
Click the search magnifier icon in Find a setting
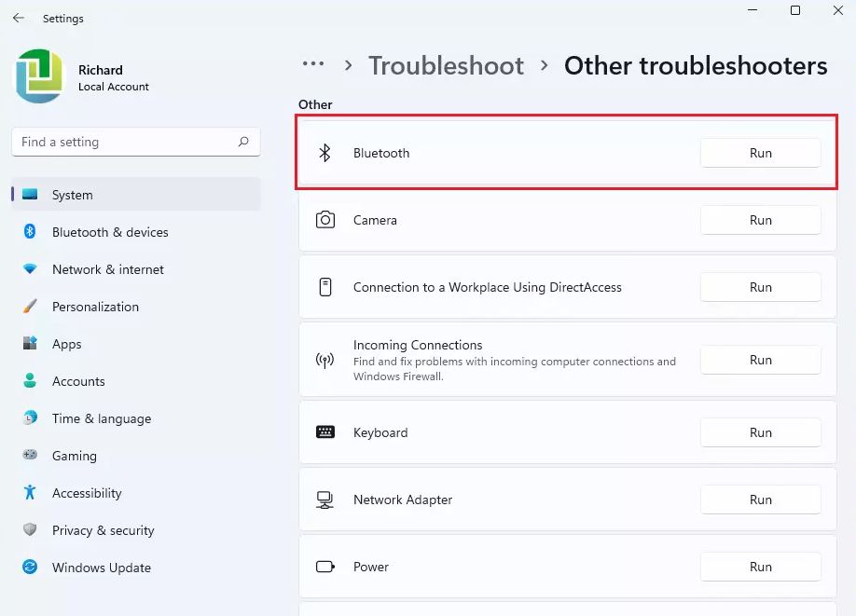(243, 142)
